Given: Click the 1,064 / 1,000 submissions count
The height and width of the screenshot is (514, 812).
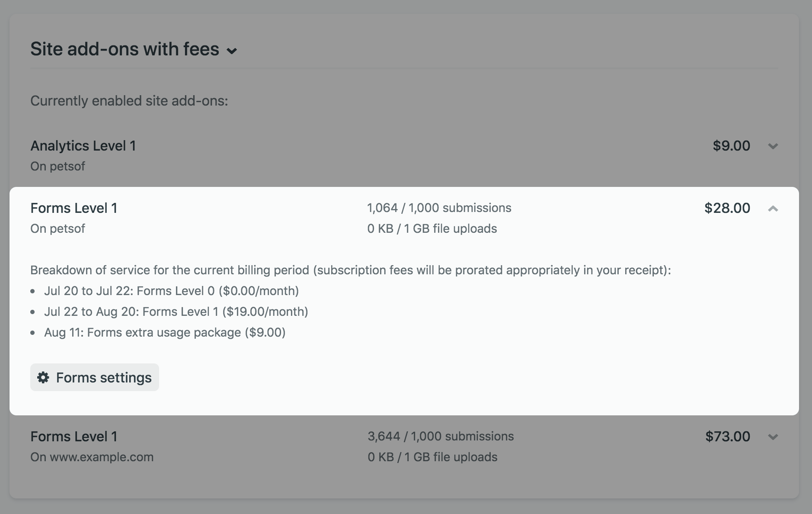Looking at the screenshot, I should 439,208.
